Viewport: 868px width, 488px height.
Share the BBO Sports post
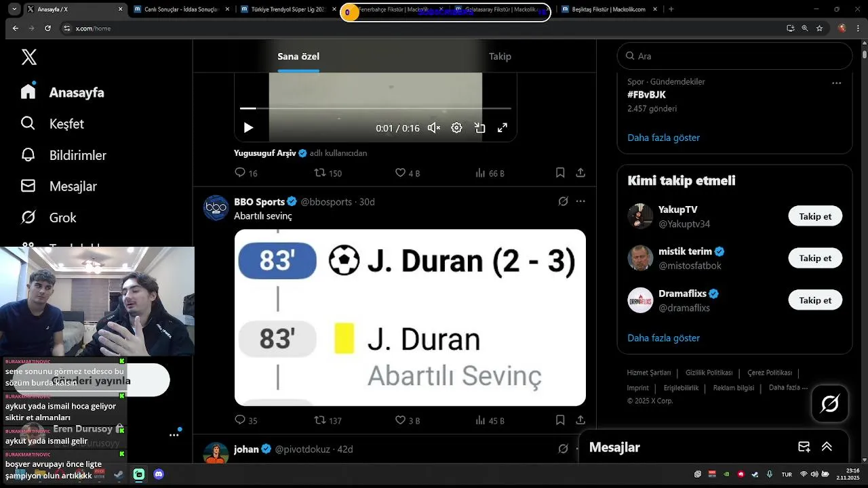click(580, 420)
